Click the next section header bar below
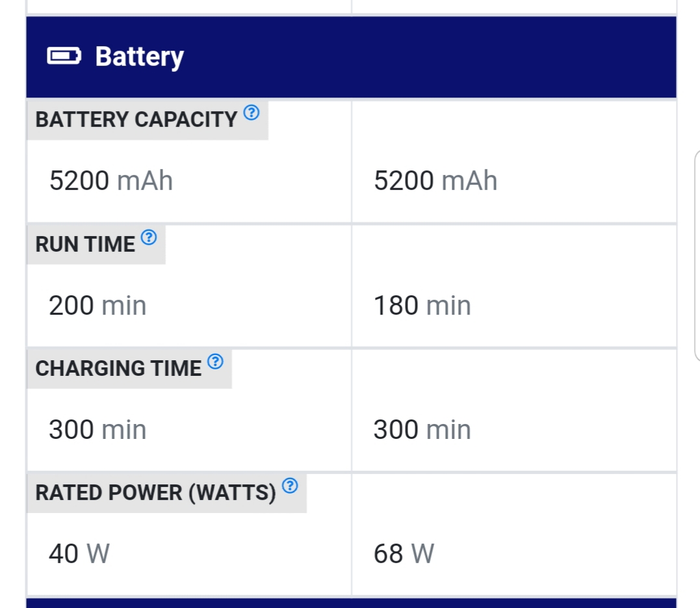 352,603
